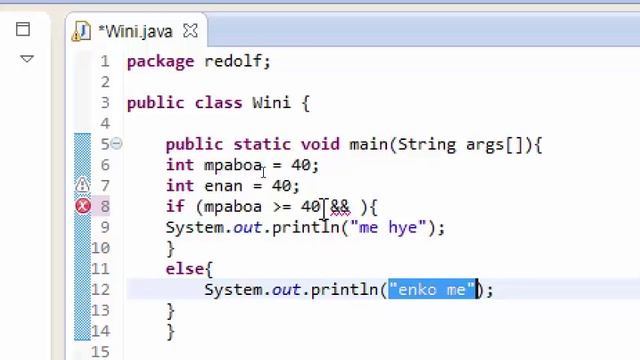Click the error marker on line 8
640x360 pixels.
(83, 206)
